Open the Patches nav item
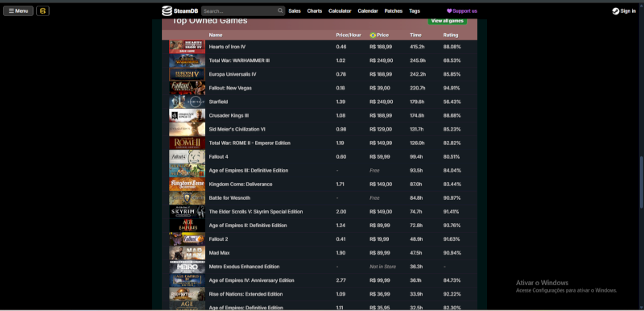Screen dimensions: 644x311 [394, 11]
